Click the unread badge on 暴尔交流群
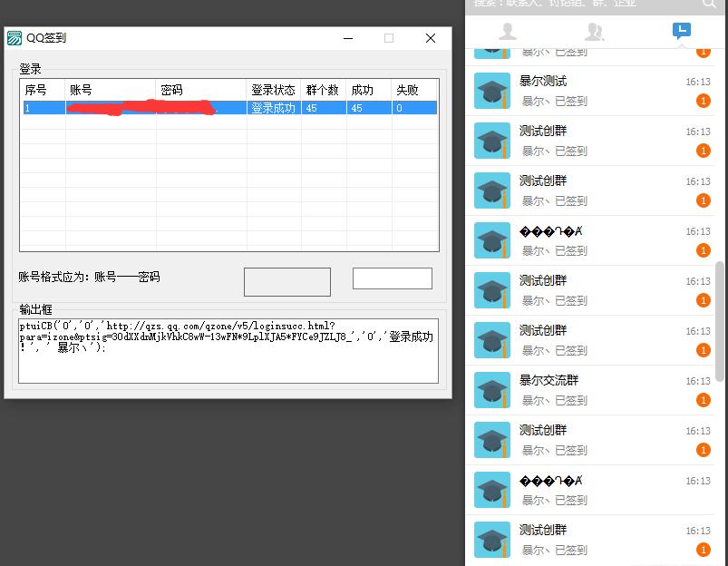Viewport: 728px width, 566px height. [x=704, y=400]
